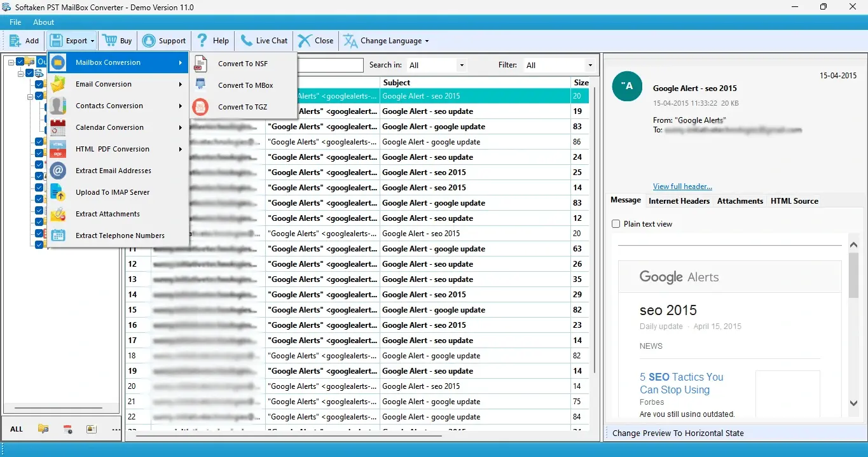Click the preview pane scrollbar up arrow

[854, 244]
